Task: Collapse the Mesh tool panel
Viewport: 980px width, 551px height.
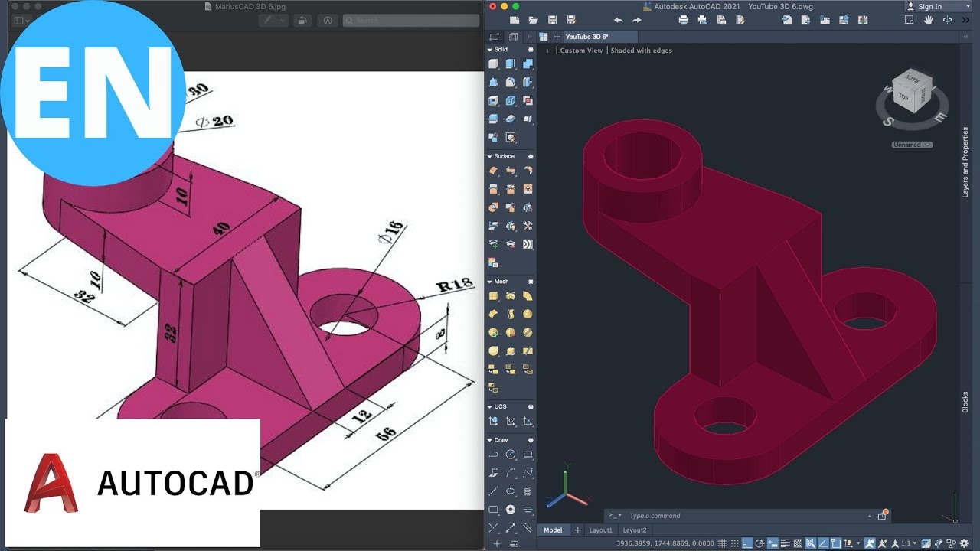Action: 490,282
